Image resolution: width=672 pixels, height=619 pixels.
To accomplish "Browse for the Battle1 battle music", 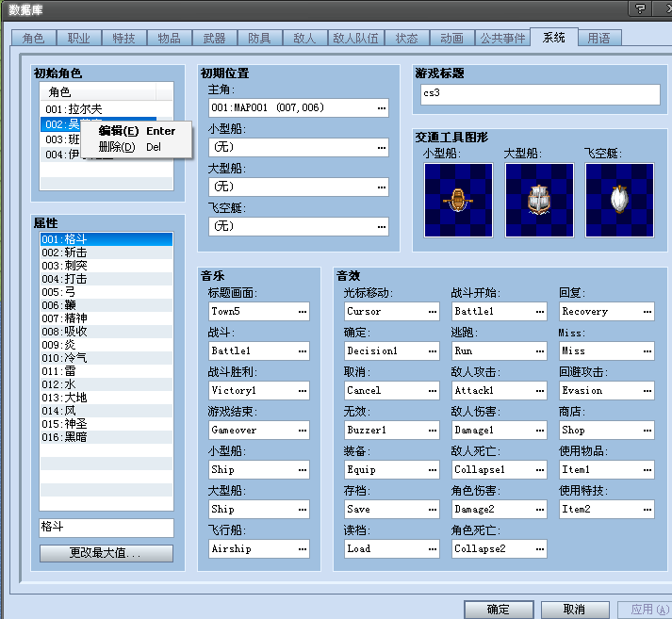I will [303, 350].
